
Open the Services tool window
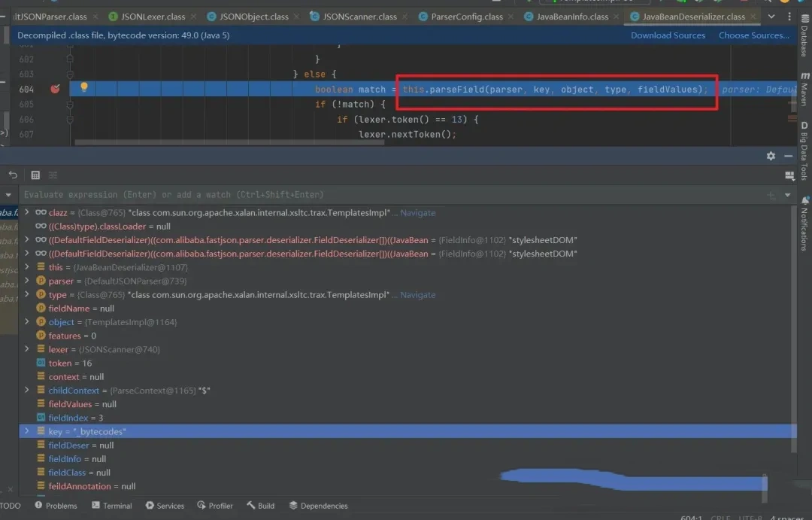[165, 506]
